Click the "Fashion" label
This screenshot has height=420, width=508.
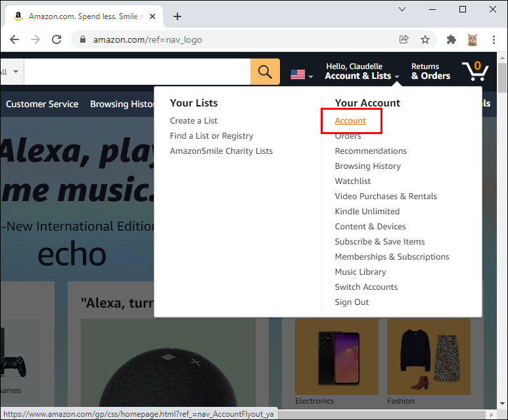click(x=401, y=401)
